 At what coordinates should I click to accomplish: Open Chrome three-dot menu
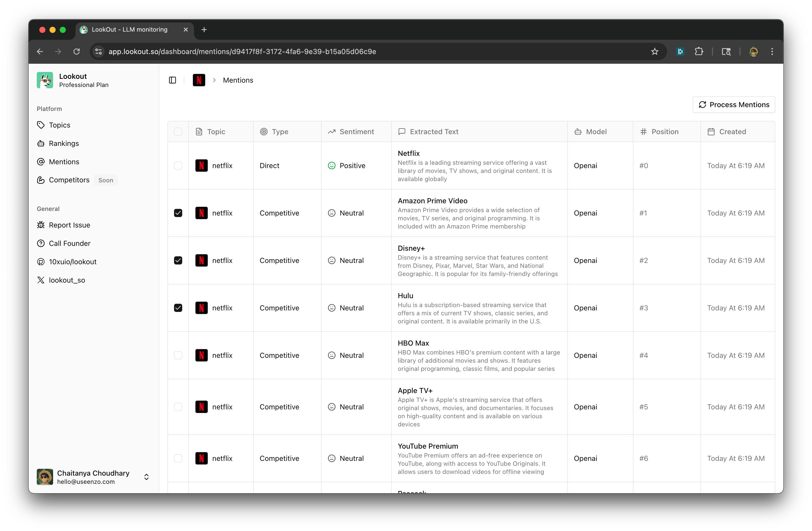[772, 52]
